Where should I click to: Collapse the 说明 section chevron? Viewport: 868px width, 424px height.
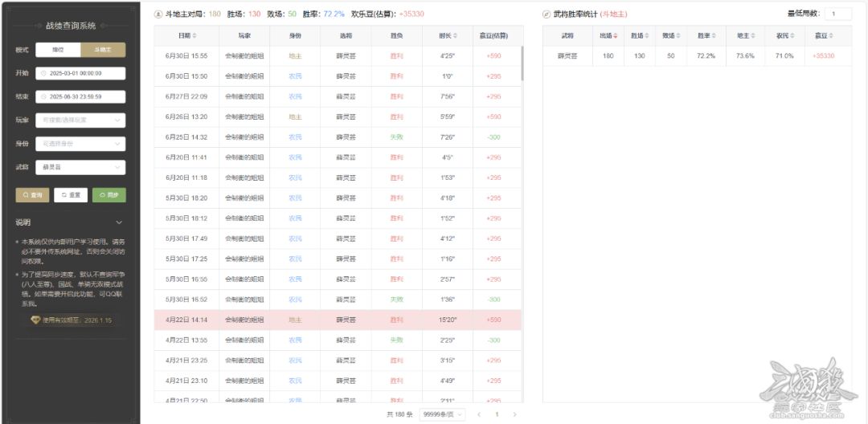[119, 222]
